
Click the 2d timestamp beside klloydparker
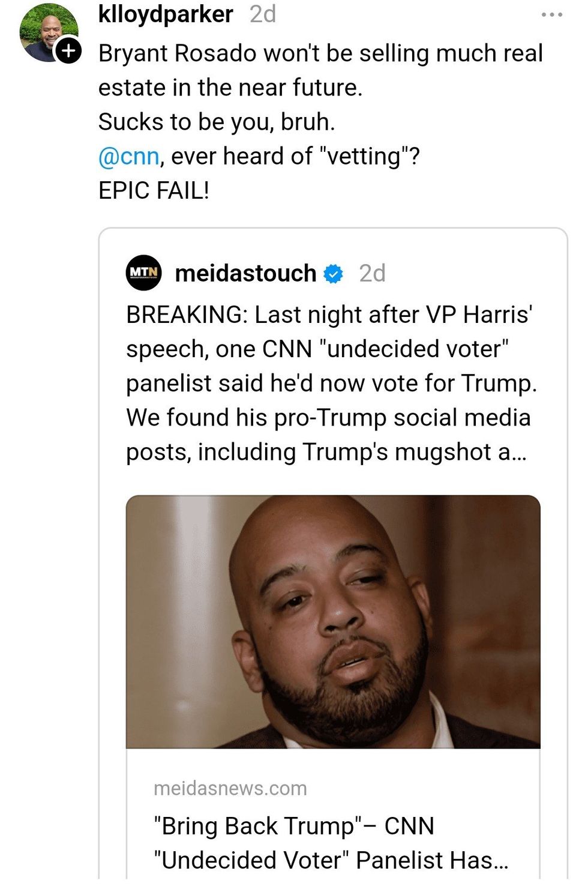click(263, 14)
